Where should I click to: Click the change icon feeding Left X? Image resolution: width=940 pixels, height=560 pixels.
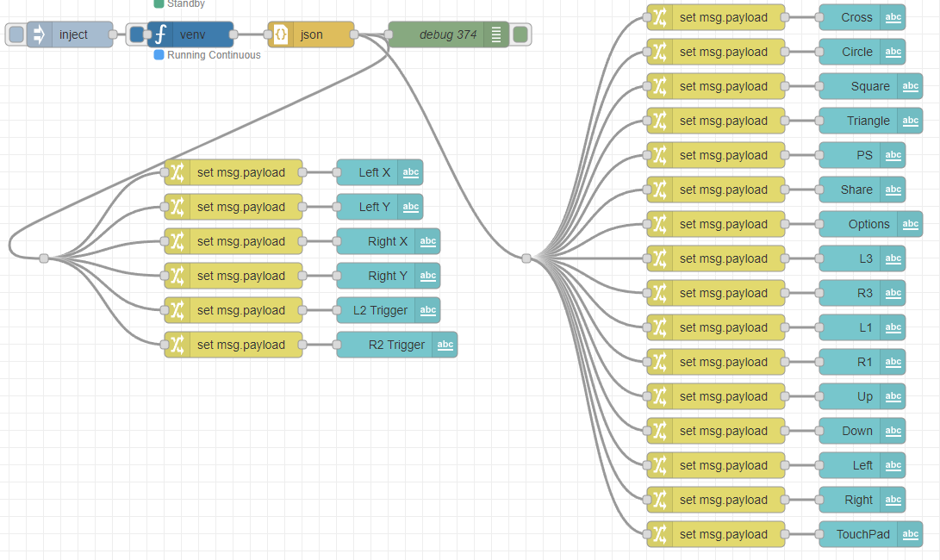coord(177,172)
